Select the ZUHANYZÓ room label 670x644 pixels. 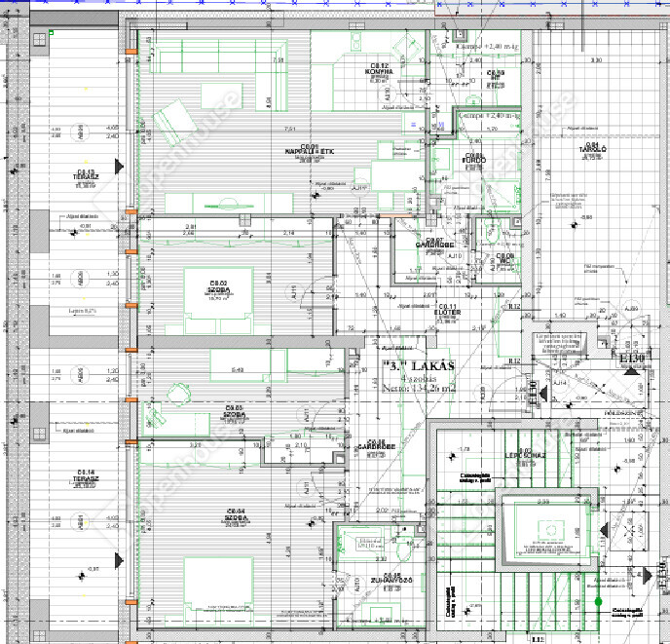pos(393,581)
